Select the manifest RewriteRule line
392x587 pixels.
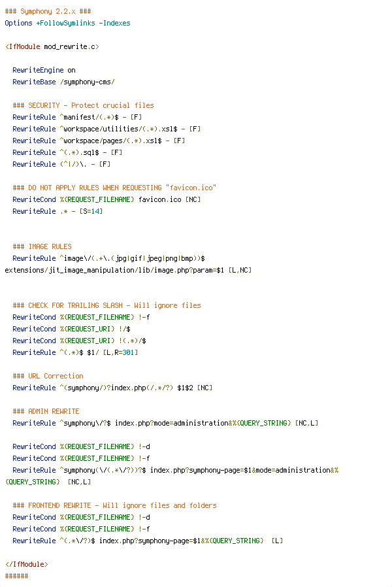pos(77,117)
